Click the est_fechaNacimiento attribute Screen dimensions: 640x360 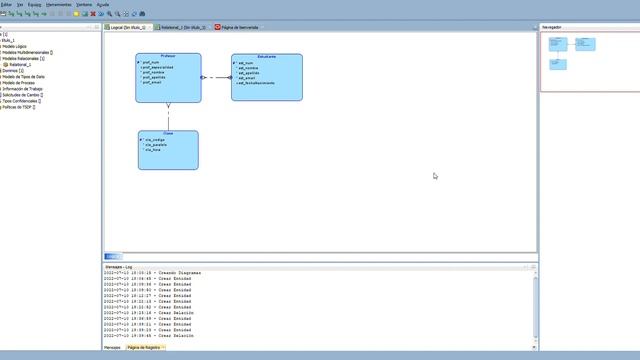[256, 83]
